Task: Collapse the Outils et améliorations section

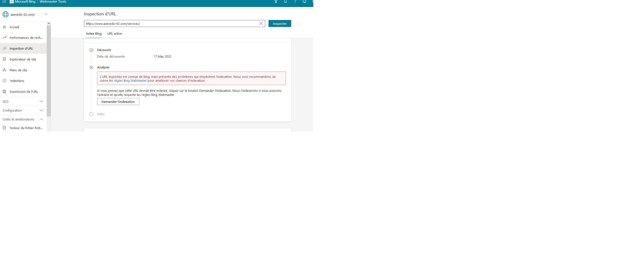Action: (x=41, y=119)
